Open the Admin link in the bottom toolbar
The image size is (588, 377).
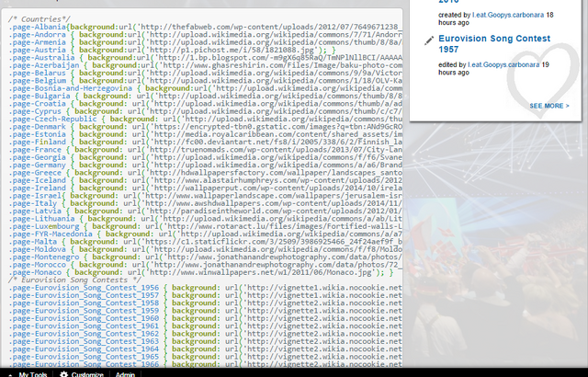point(125,374)
